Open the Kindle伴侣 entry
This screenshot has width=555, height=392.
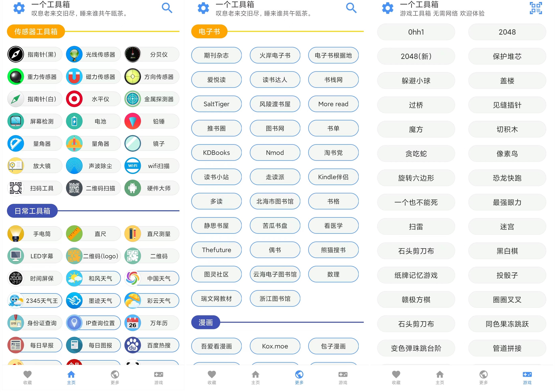(x=333, y=177)
